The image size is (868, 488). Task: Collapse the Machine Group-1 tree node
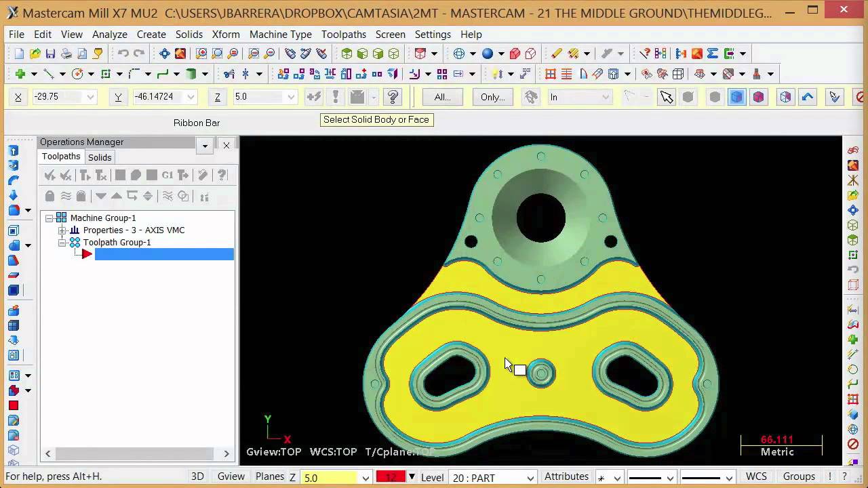coord(50,218)
